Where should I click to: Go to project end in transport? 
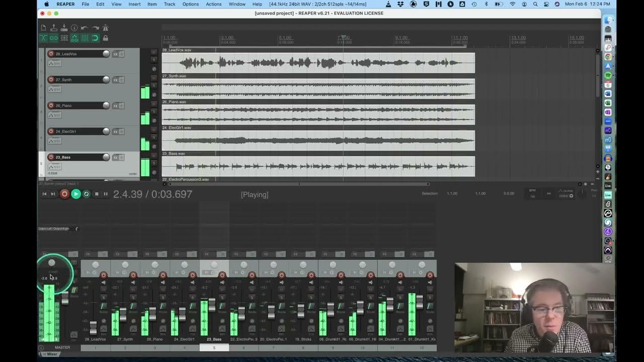[53, 194]
